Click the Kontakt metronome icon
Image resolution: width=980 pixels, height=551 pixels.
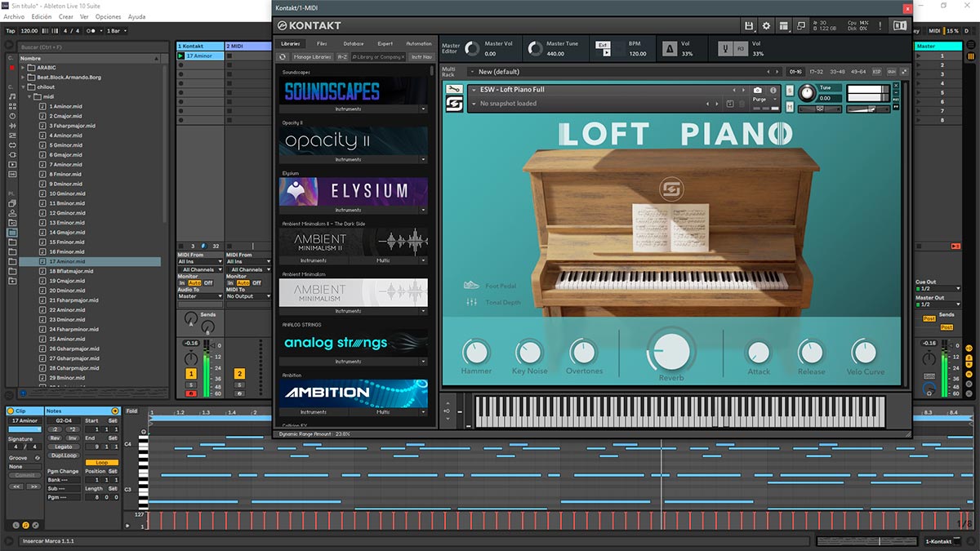tap(669, 49)
